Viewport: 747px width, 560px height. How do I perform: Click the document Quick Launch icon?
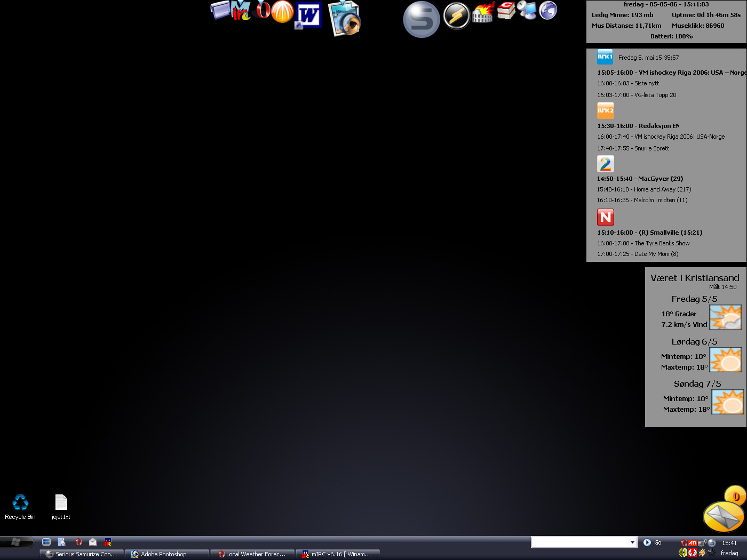[x=62, y=542]
